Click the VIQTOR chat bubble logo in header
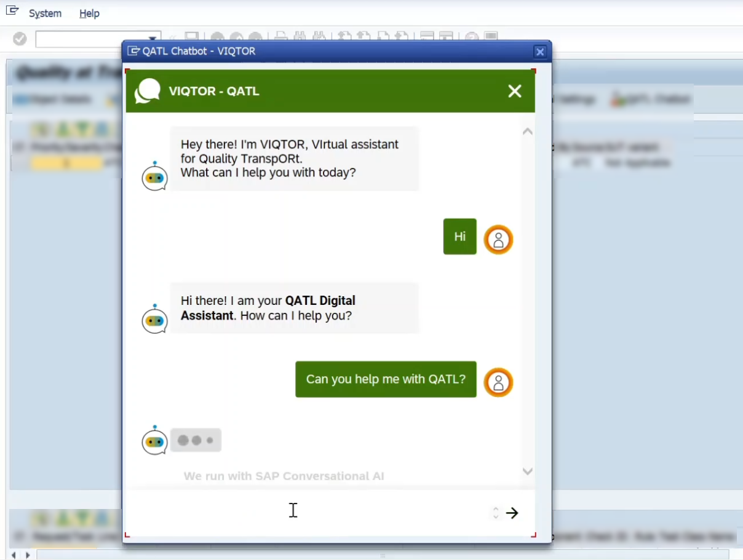The width and height of the screenshot is (743, 560). (148, 91)
